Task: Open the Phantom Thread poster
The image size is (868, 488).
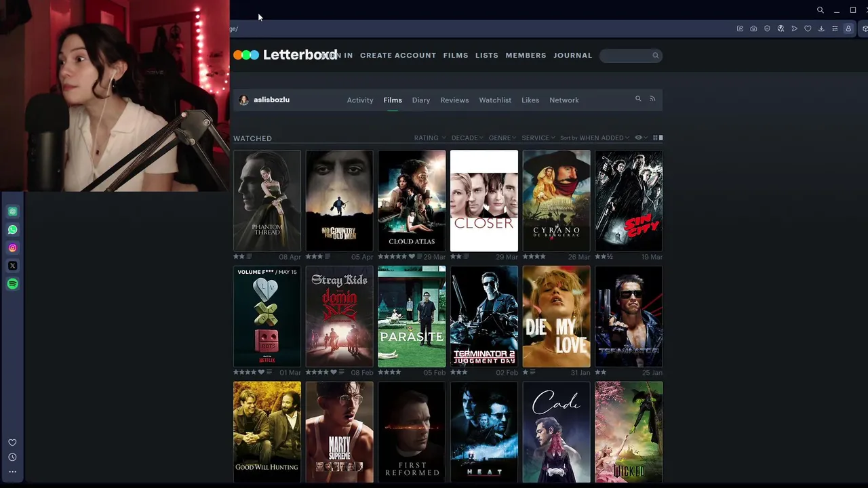Action: pyautogui.click(x=267, y=201)
